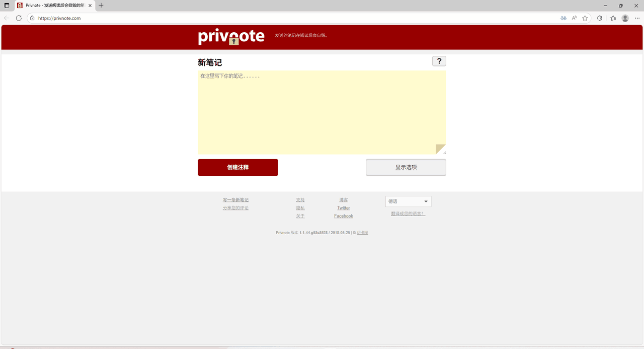Open the 关于 footer link
This screenshot has height=349, width=644.
click(x=300, y=216)
